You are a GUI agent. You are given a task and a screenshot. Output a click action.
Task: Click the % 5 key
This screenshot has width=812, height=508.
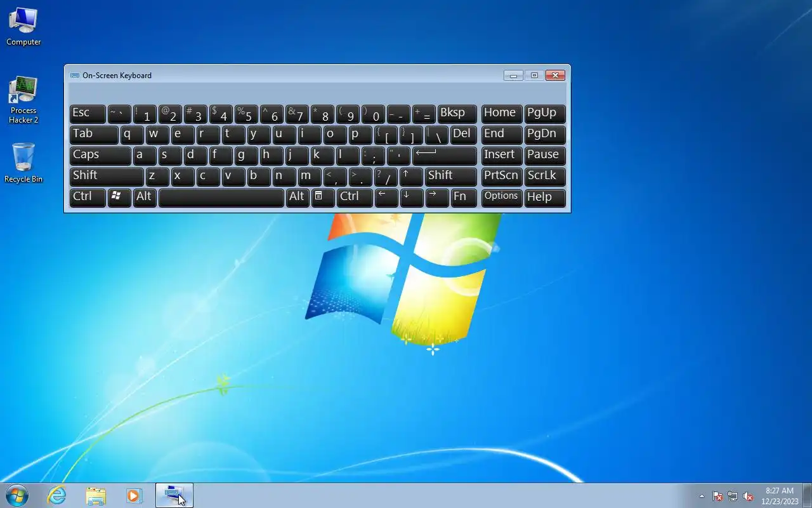point(246,114)
